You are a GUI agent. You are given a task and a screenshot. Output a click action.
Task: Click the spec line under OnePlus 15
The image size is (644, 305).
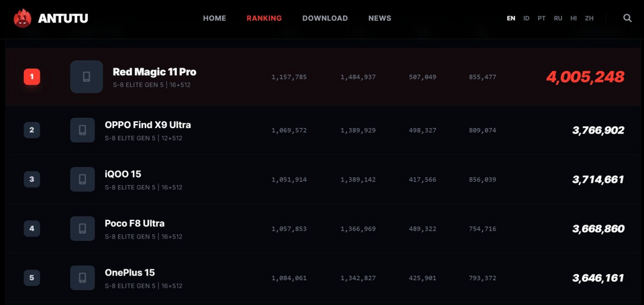pos(144,286)
